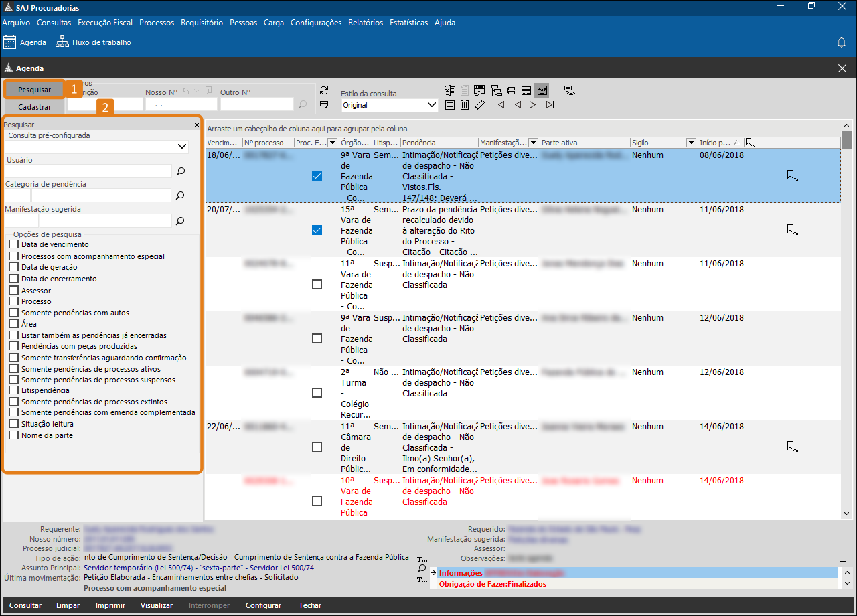Click magnifier beside Manifestação sugerida
Viewport: 857px width, 616px height.
tap(181, 220)
